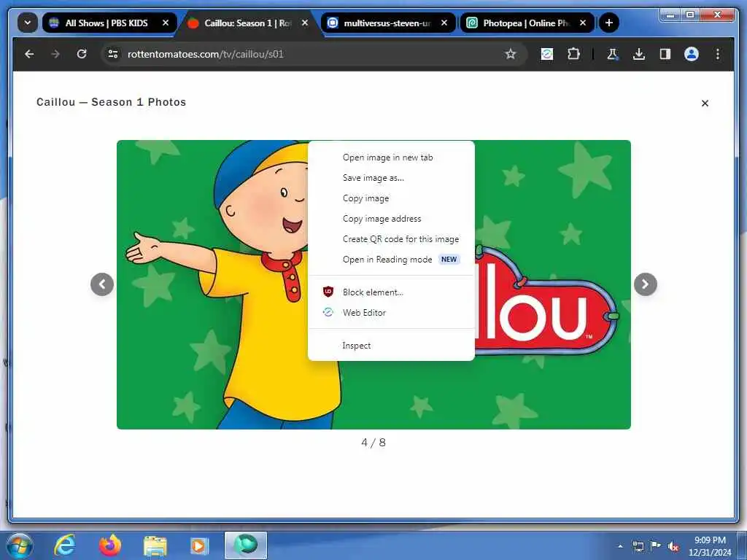Screen dimensions: 747x560
Task: Open the Extensions puzzle icon
Action: (573, 54)
